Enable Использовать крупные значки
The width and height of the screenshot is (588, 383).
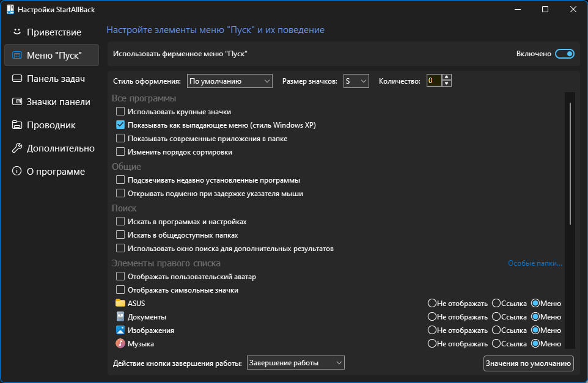pos(120,111)
